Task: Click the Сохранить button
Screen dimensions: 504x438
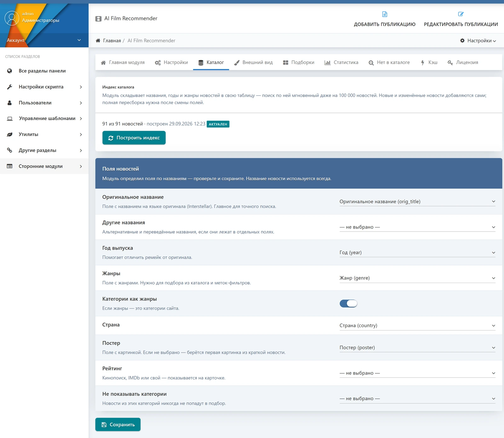Action: coord(118,425)
